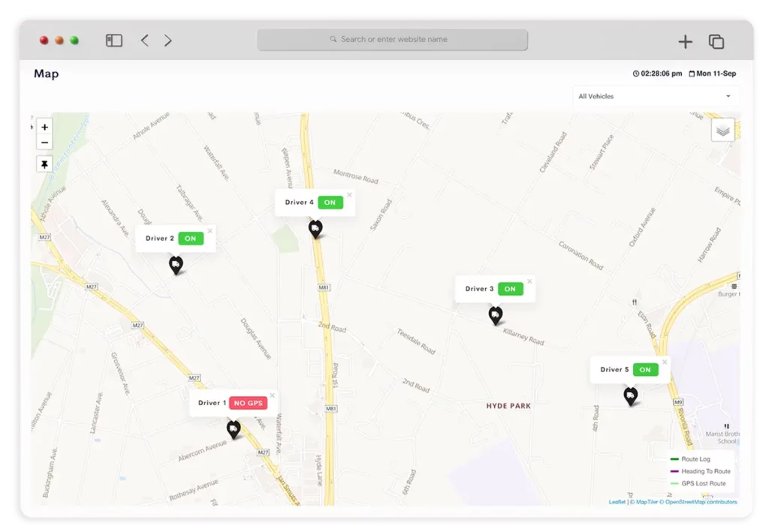Screen dimensions: 769x532
Task: Click the zoom in control on the map
Action: [44, 127]
